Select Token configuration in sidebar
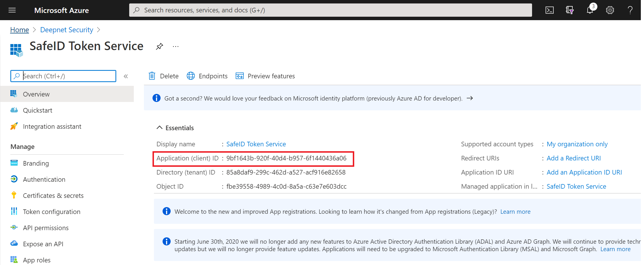This screenshot has height=265, width=644. pyautogui.click(x=52, y=212)
